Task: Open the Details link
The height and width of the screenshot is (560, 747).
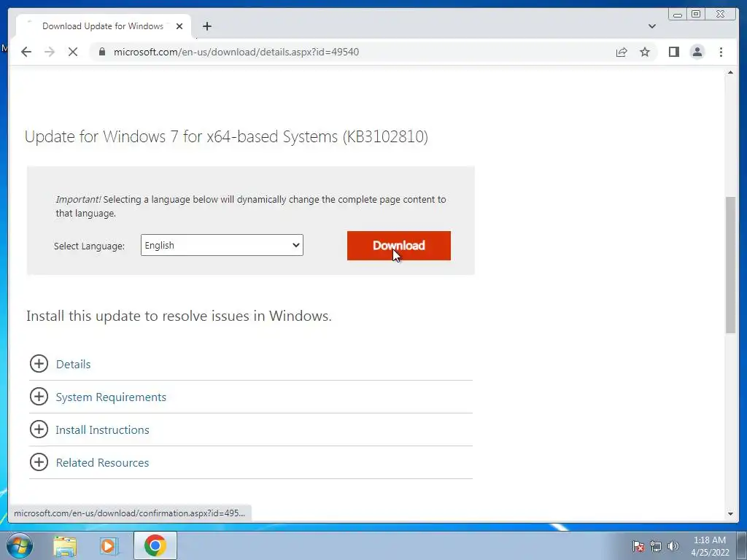Action: (x=74, y=365)
